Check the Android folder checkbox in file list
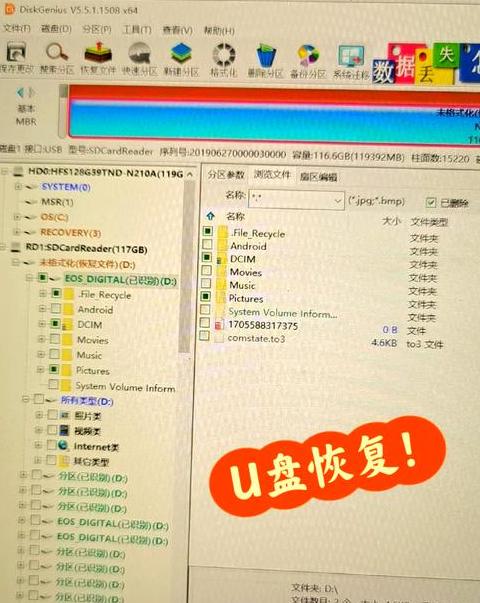 tap(207, 244)
